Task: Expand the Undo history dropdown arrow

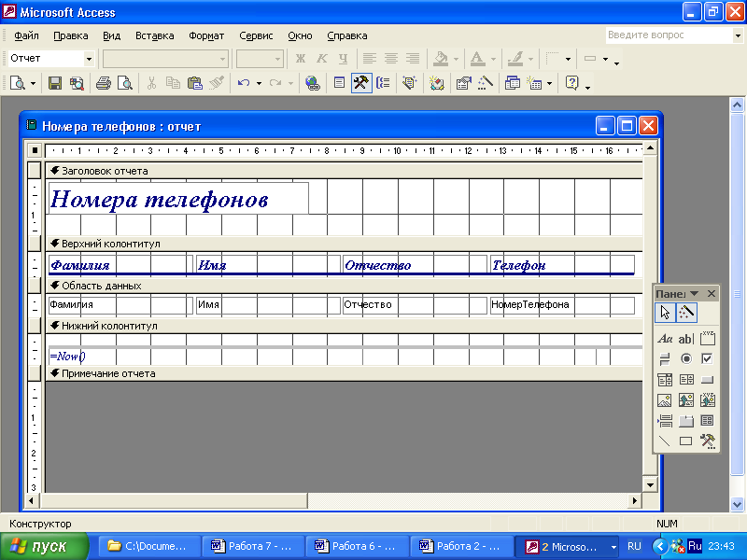Action: tap(259, 84)
